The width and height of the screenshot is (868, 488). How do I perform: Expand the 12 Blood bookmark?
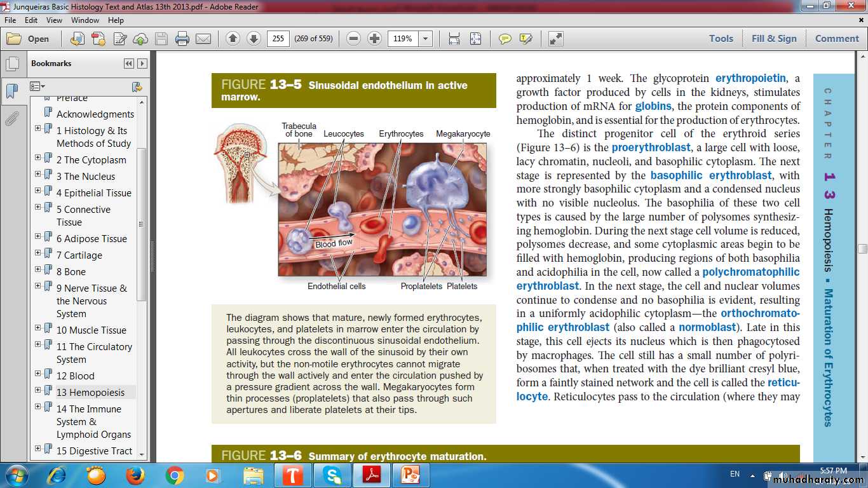point(38,376)
